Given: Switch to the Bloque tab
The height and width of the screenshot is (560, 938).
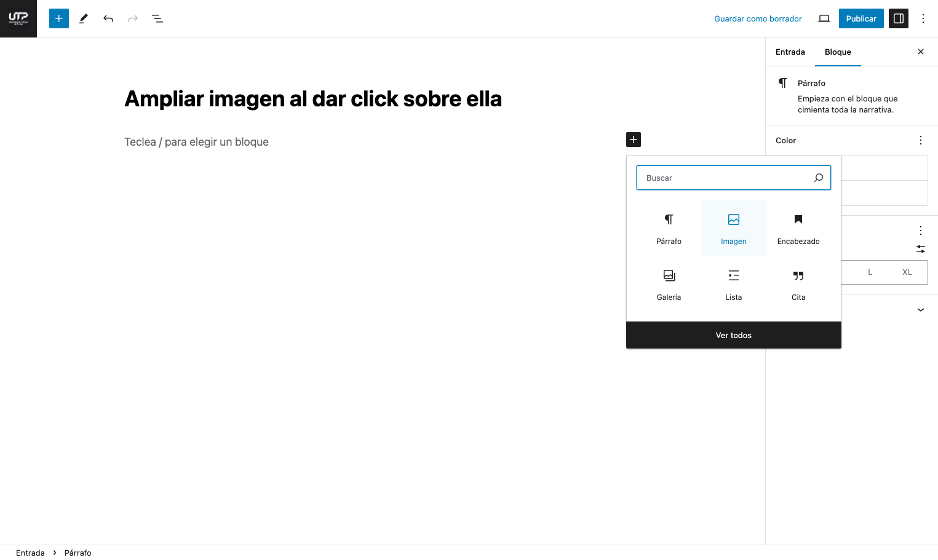Looking at the screenshot, I should tap(838, 52).
